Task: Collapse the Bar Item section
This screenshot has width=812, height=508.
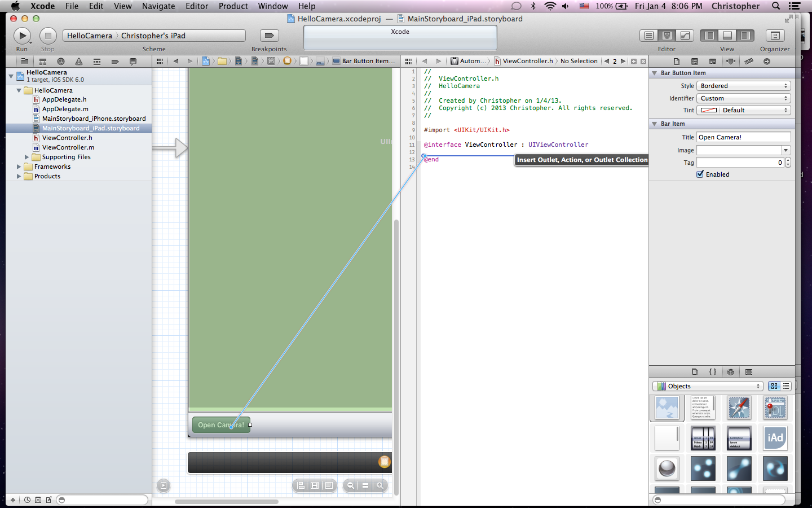Action: (x=654, y=124)
